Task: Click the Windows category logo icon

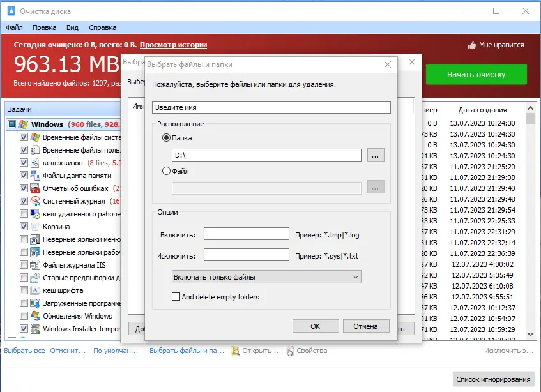Action: (23, 124)
